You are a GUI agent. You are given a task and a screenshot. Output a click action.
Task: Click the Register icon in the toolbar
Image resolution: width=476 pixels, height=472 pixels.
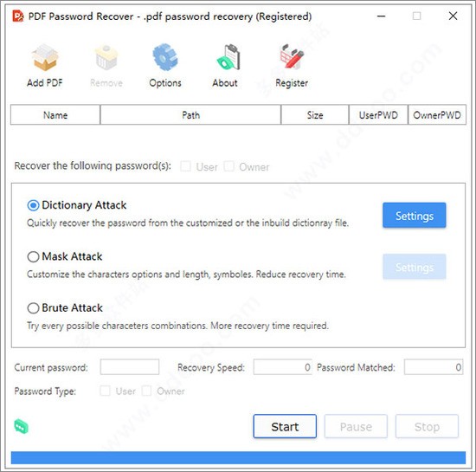click(292, 56)
